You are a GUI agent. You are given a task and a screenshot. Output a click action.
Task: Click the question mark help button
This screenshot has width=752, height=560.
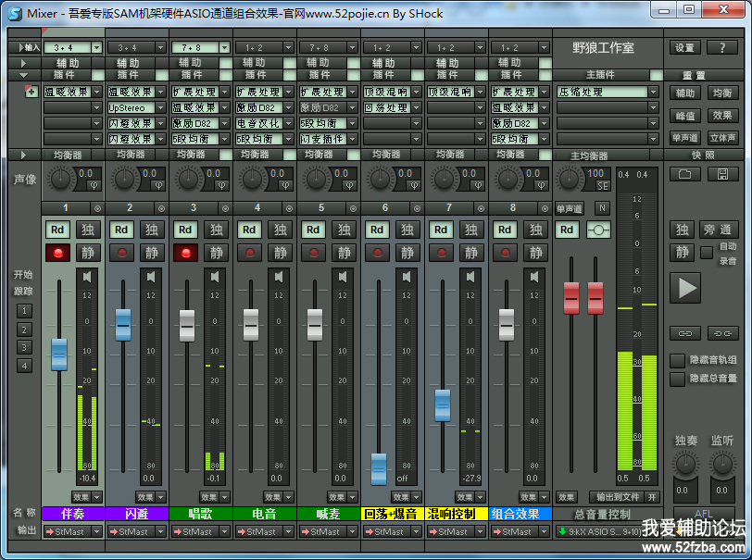[x=722, y=47]
